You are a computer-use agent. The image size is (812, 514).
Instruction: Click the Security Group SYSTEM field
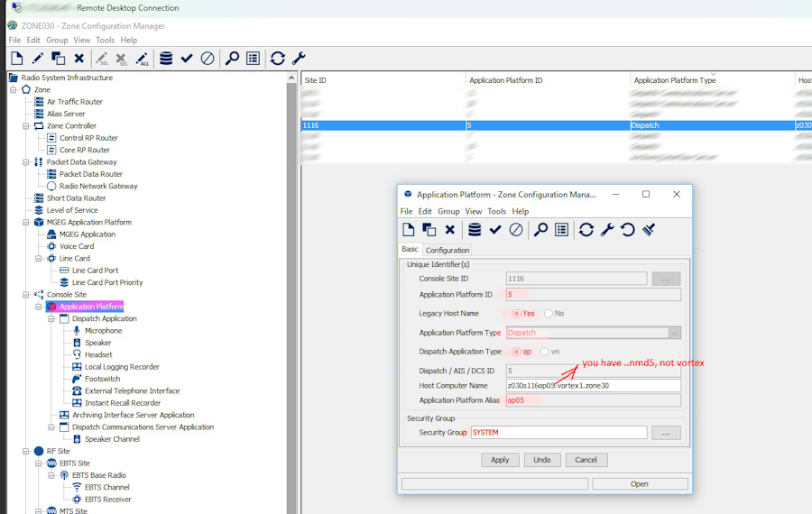coord(558,433)
